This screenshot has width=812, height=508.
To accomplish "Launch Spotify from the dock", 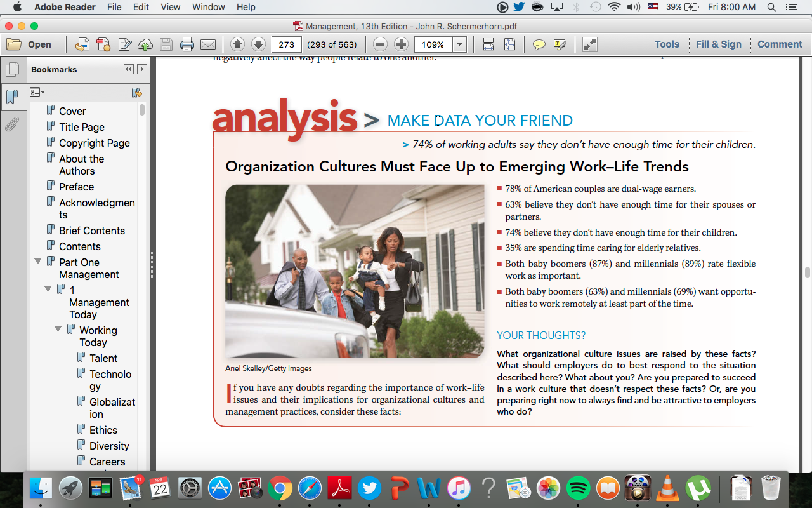I will pos(578,488).
